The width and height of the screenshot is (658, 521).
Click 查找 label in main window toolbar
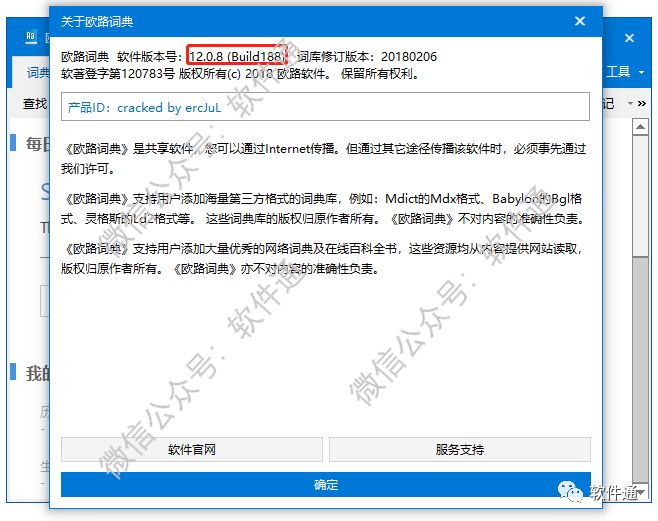(x=35, y=104)
